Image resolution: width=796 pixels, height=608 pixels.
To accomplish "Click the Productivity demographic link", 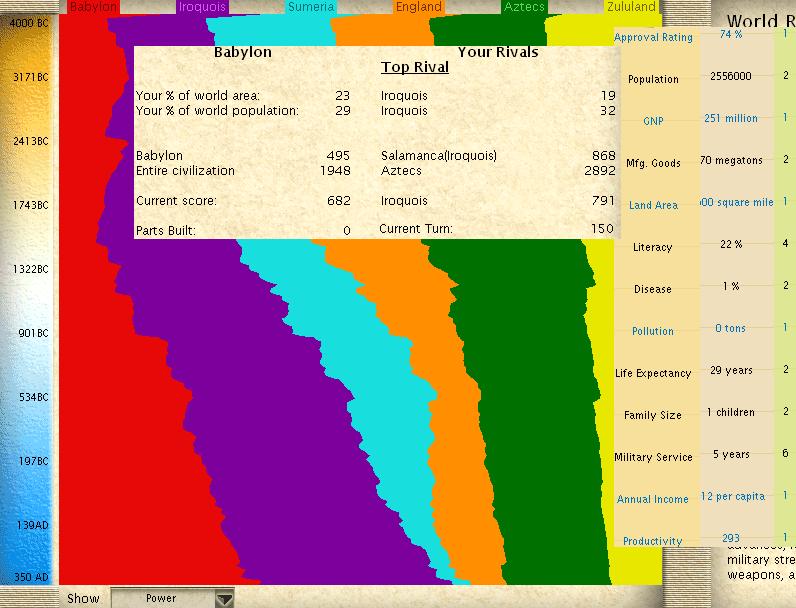I will point(653,541).
